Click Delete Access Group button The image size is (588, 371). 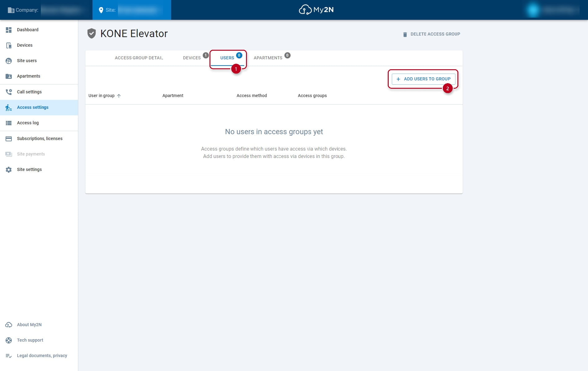(431, 34)
